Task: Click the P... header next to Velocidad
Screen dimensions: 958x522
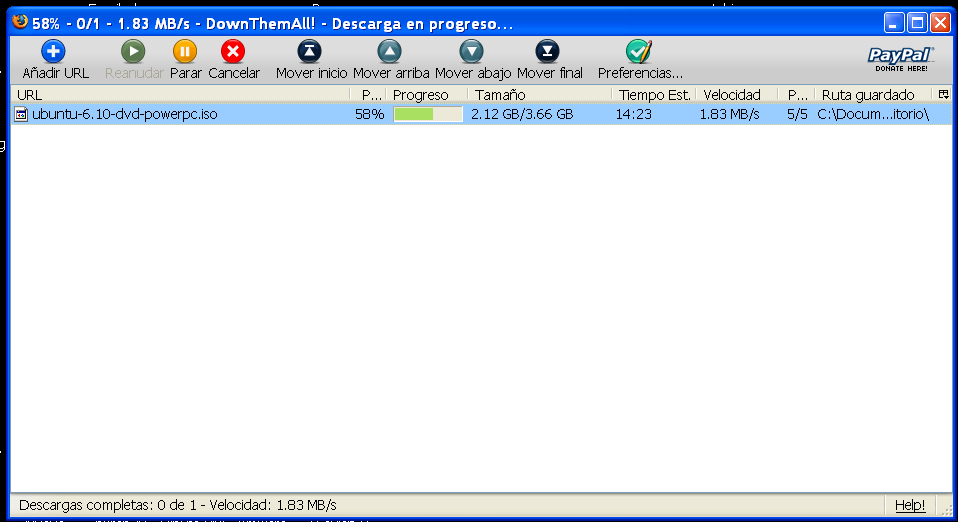Action: pyautogui.click(x=796, y=95)
